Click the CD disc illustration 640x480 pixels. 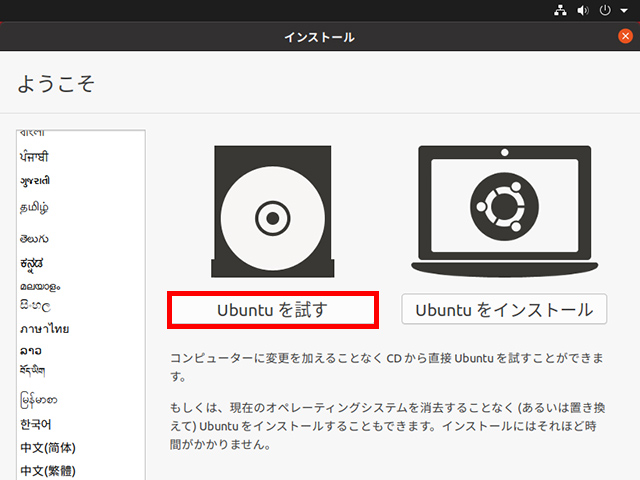pos(273,211)
